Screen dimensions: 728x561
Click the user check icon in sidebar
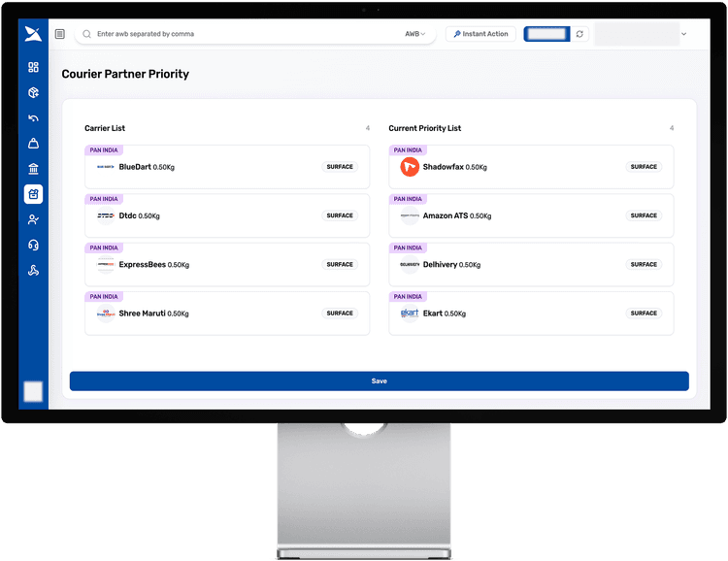pos(33,220)
